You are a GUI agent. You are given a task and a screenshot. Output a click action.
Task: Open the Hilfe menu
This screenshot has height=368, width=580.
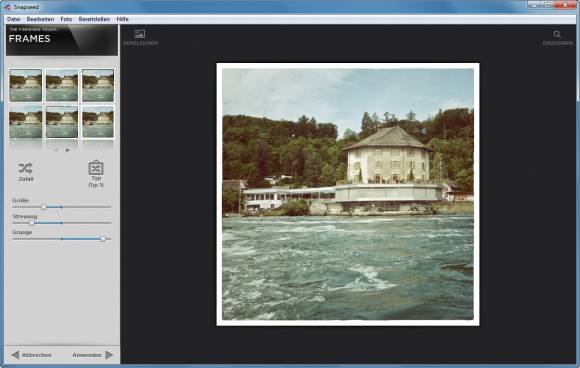tap(122, 19)
